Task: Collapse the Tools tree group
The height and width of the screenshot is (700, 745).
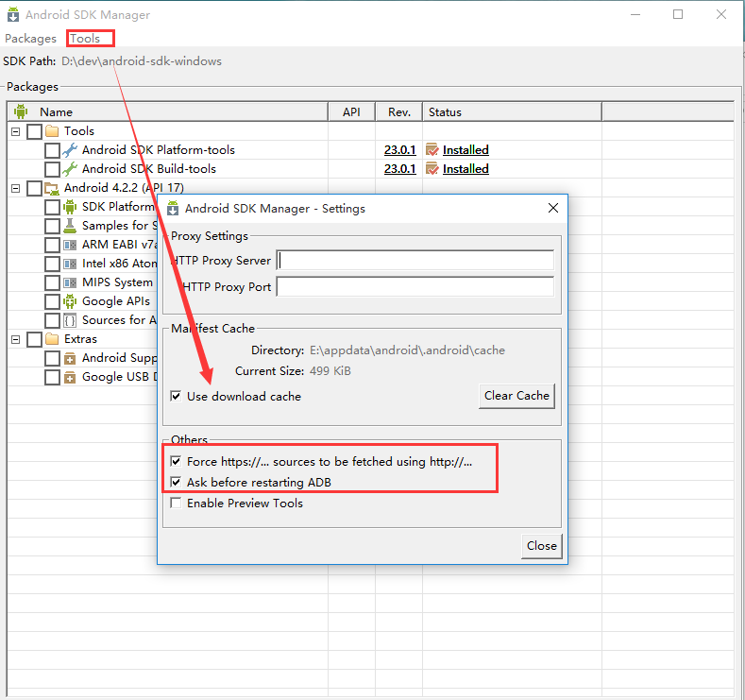Action: click(16, 131)
